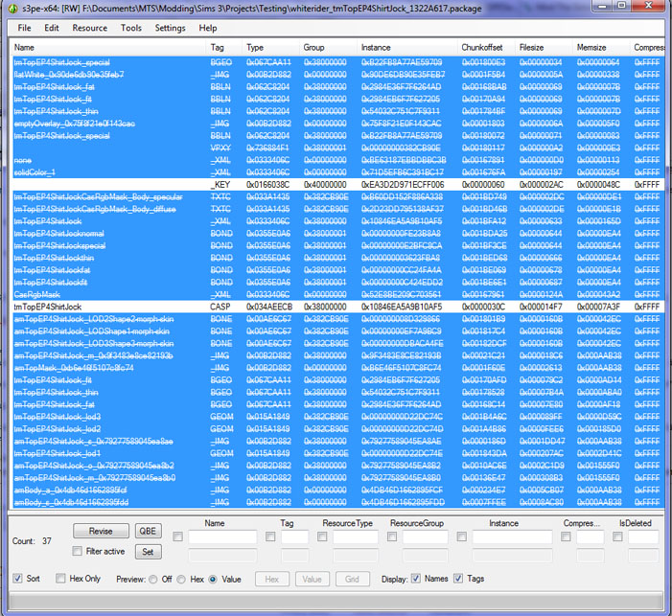Click the Revise button
Screen dimensions: 672x616
tap(100, 531)
